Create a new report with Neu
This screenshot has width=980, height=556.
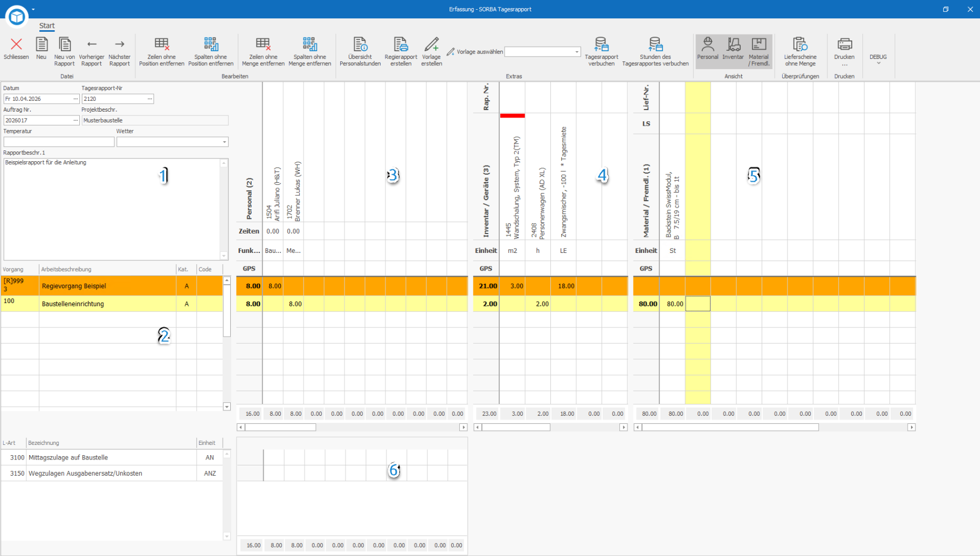click(x=42, y=51)
